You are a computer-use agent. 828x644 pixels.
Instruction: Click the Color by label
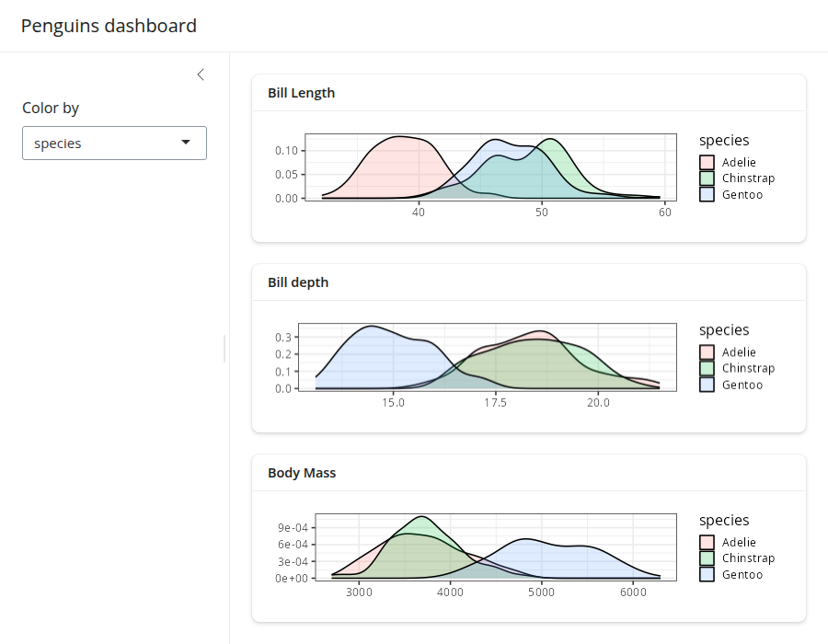click(51, 108)
